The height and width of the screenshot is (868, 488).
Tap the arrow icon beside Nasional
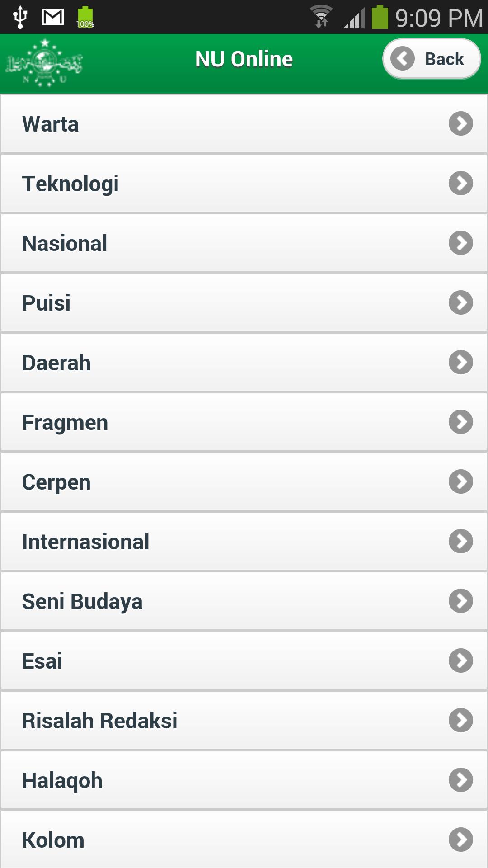pyautogui.click(x=460, y=243)
